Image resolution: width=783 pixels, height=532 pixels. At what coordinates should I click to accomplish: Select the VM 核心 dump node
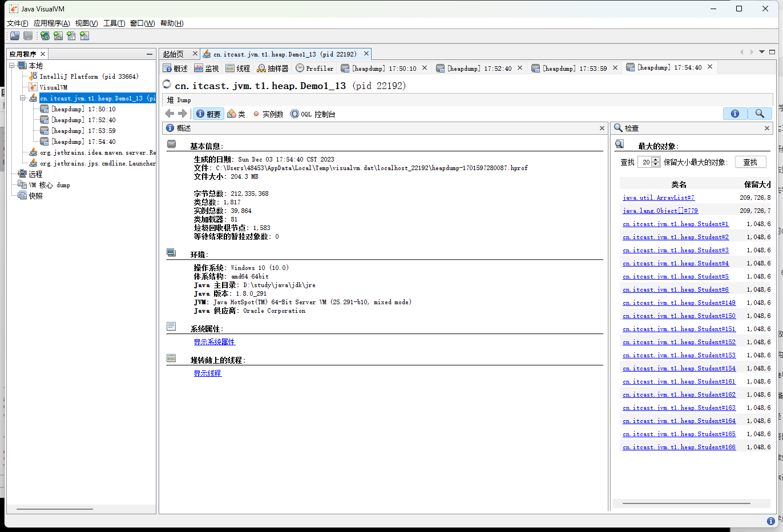44,185
